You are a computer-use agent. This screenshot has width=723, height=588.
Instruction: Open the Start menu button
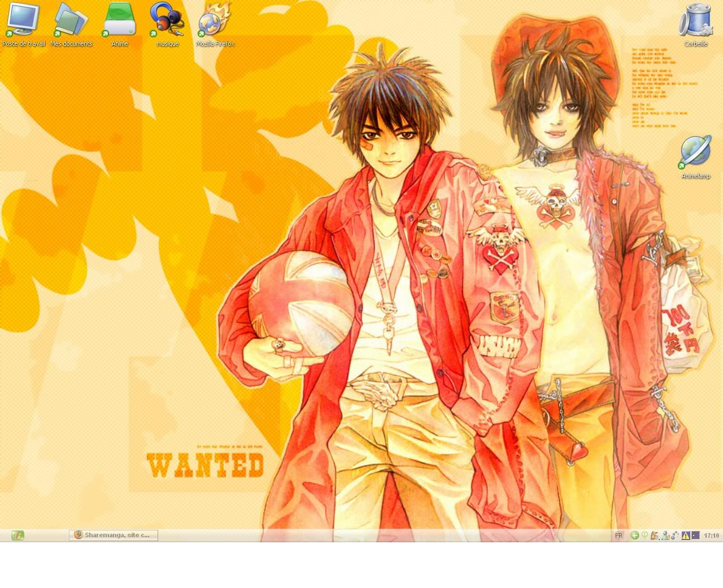click(18, 535)
